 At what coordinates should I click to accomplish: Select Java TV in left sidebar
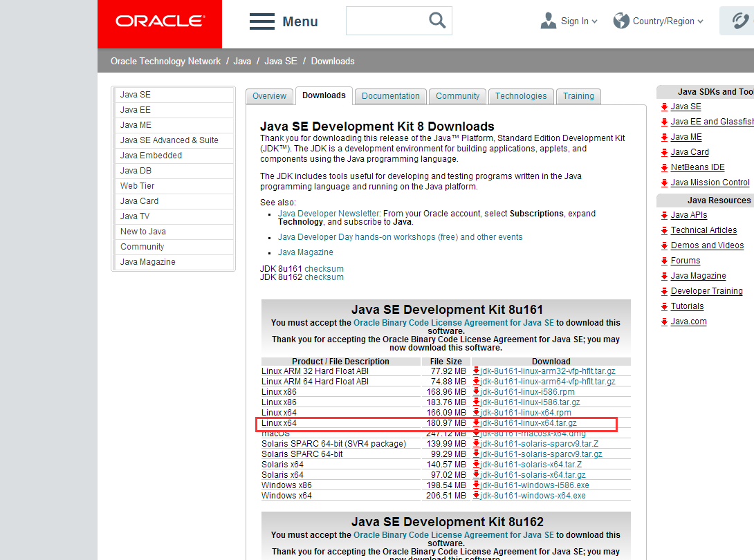pos(174,216)
